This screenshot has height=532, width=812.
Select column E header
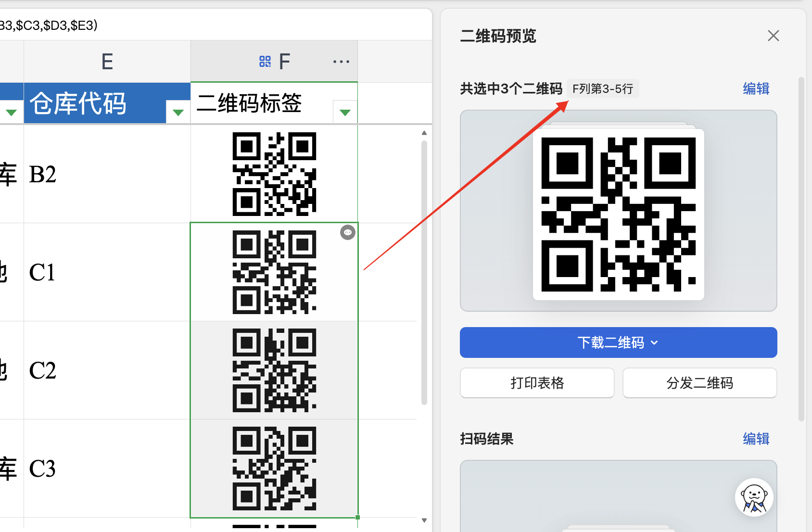tap(107, 62)
